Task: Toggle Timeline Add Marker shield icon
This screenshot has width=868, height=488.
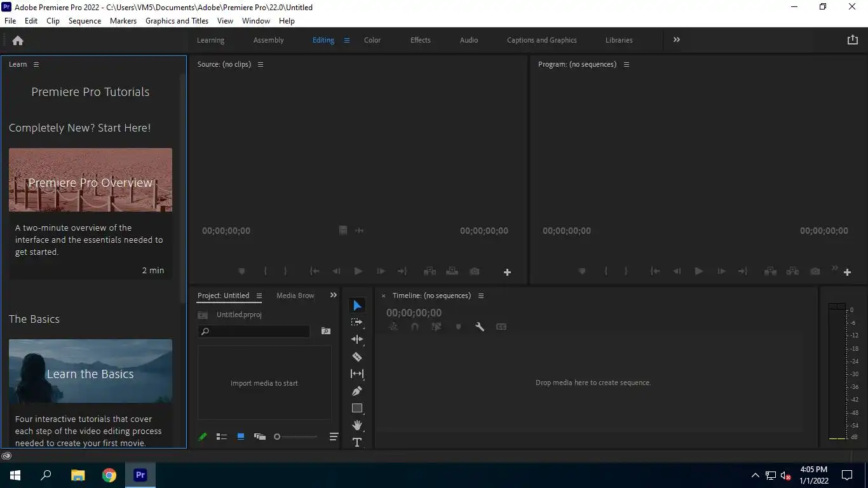Action: [x=458, y=327]
